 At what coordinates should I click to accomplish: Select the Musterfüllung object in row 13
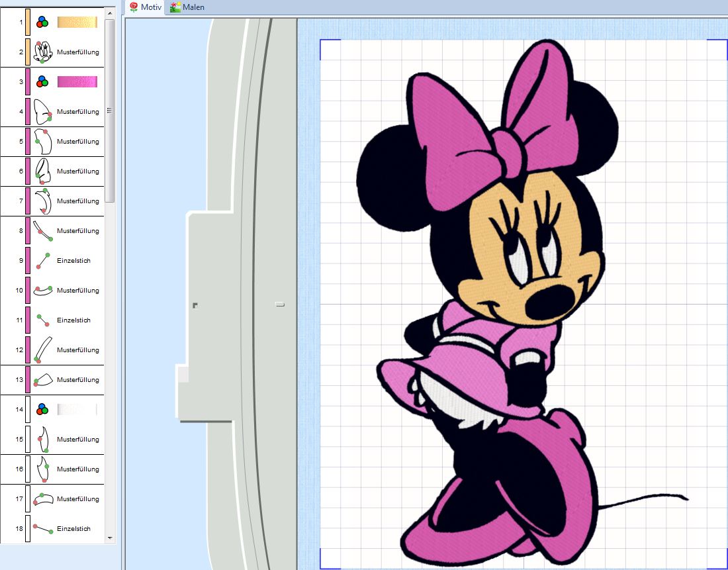pos(77,380)
